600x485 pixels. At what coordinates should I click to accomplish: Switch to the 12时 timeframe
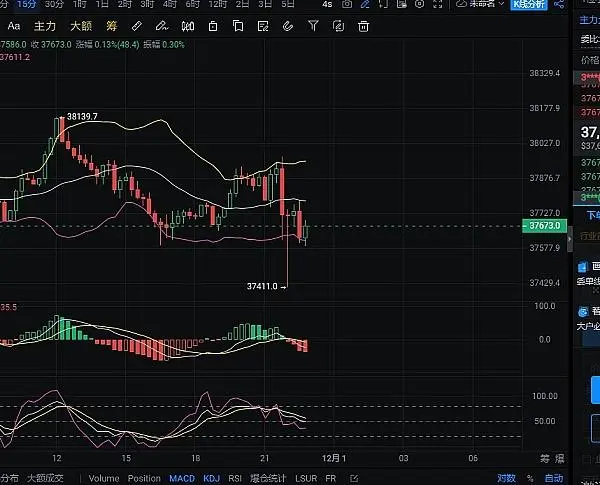pyautogui.click(x=218, y=4)
